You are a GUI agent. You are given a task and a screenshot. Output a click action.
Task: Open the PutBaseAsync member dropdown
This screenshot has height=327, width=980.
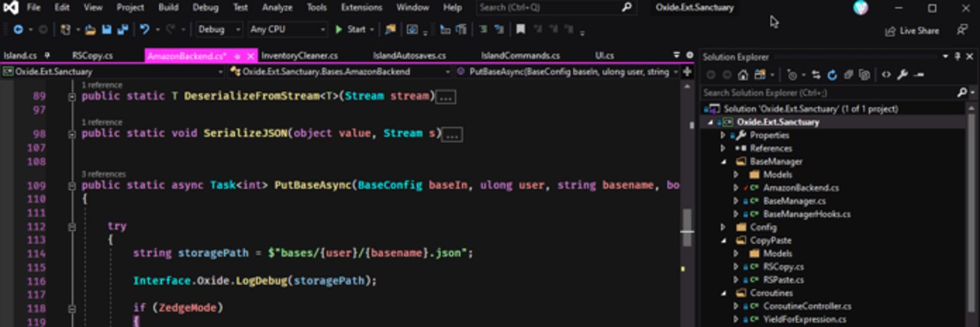coord(567,71)
